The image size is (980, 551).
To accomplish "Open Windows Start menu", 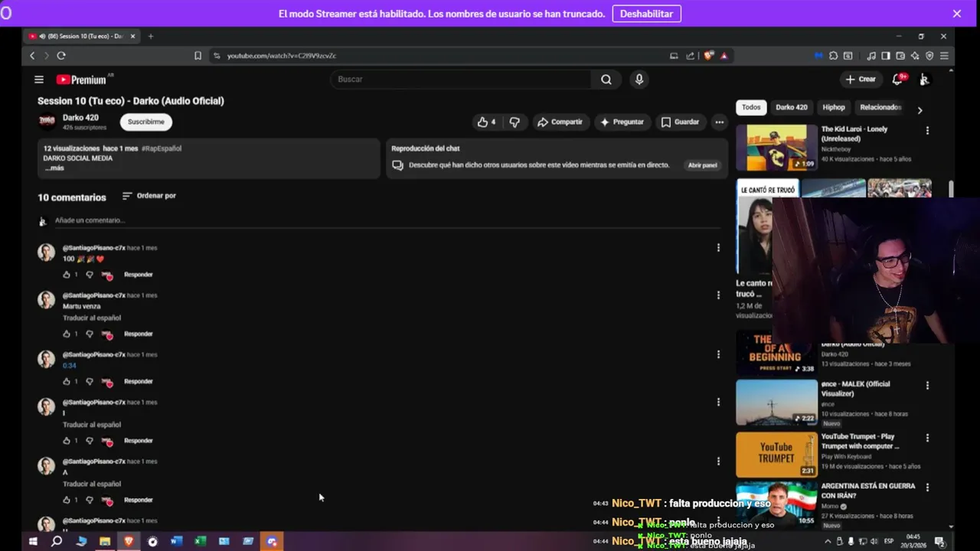I will 33,542.
